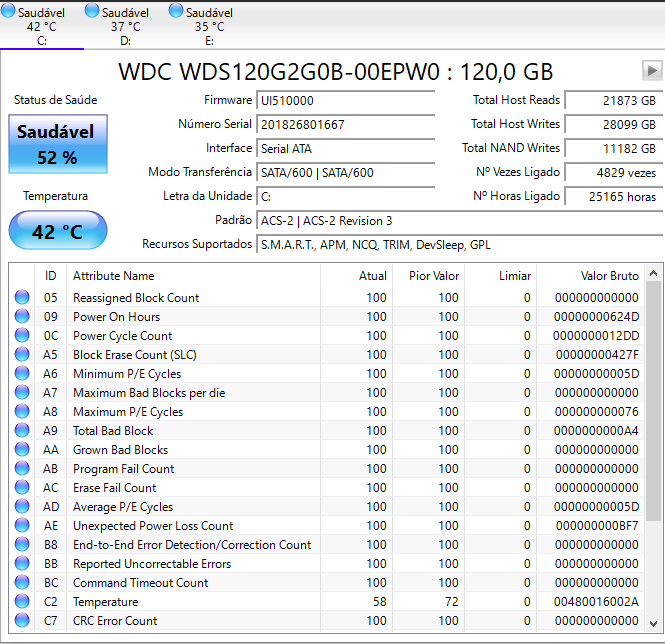Select the CRC Error Count attribute name
This screenshot has width=665, height=644.
[115, 621]
